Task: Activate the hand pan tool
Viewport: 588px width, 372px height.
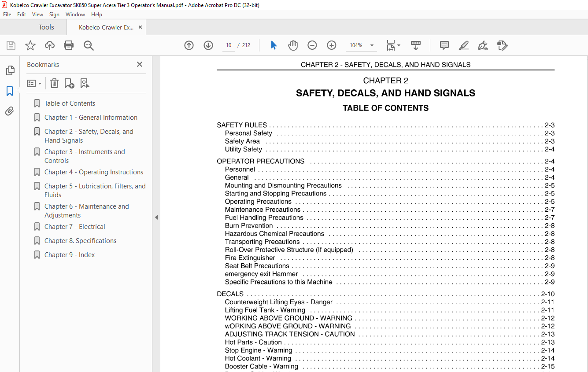Action: (x=293, y=45)
